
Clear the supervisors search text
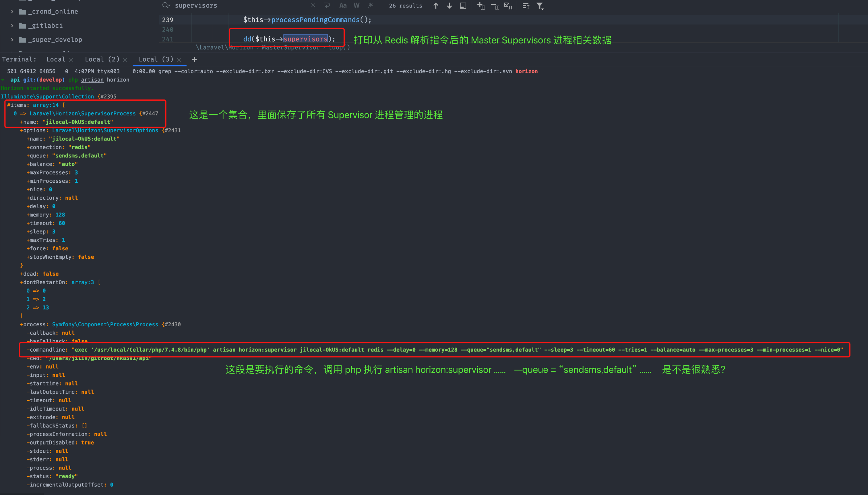tap(313, 5)
